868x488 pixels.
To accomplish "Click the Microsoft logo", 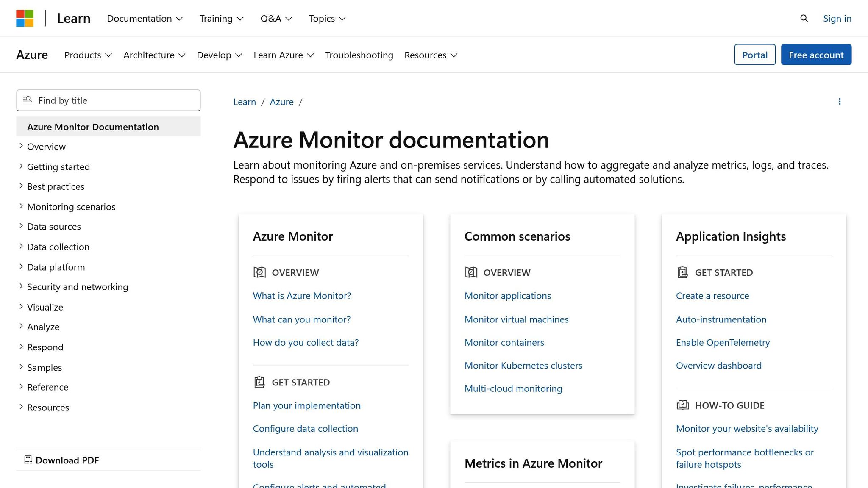I will (x=25, y=18).
